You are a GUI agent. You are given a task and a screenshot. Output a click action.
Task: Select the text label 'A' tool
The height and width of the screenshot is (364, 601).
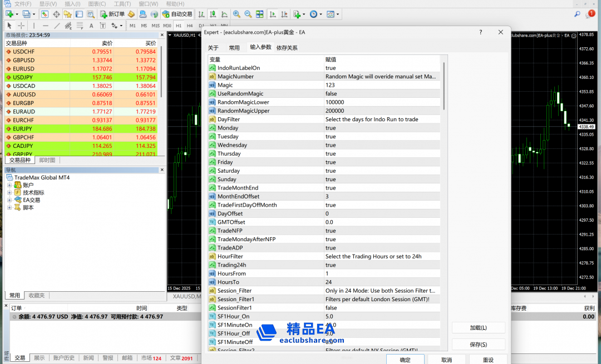click(91, 26)
